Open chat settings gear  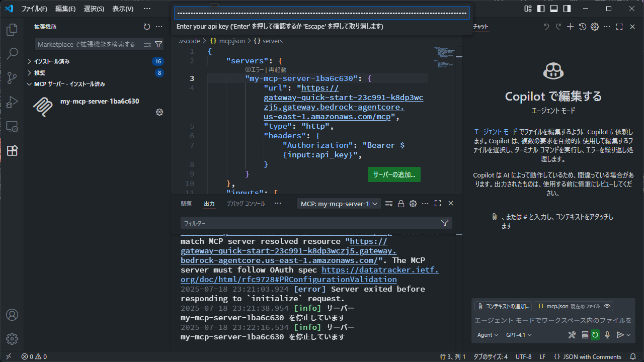[595, 27]
